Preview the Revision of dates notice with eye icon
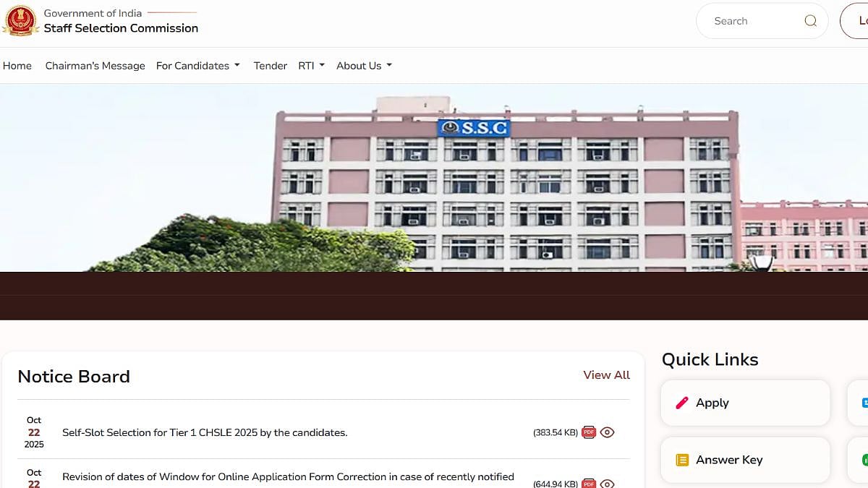This screenshot has width=868, height=488. click(x=608, y=483)
